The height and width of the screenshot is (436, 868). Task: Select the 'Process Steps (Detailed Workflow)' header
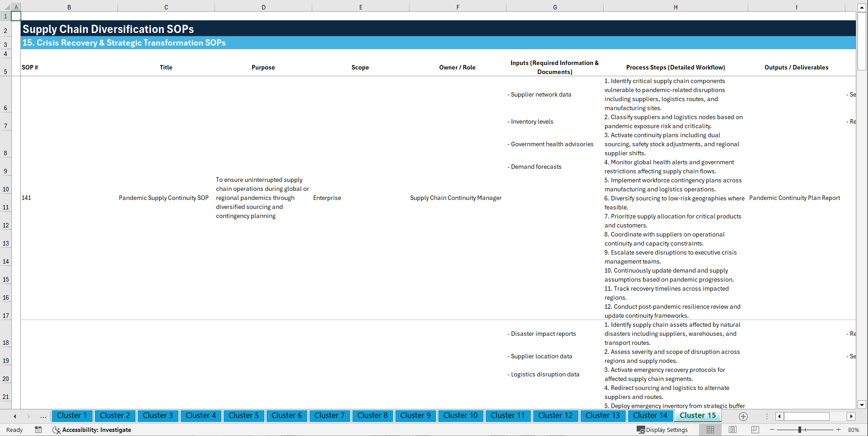pyautogui.click(x=676, y=67)
